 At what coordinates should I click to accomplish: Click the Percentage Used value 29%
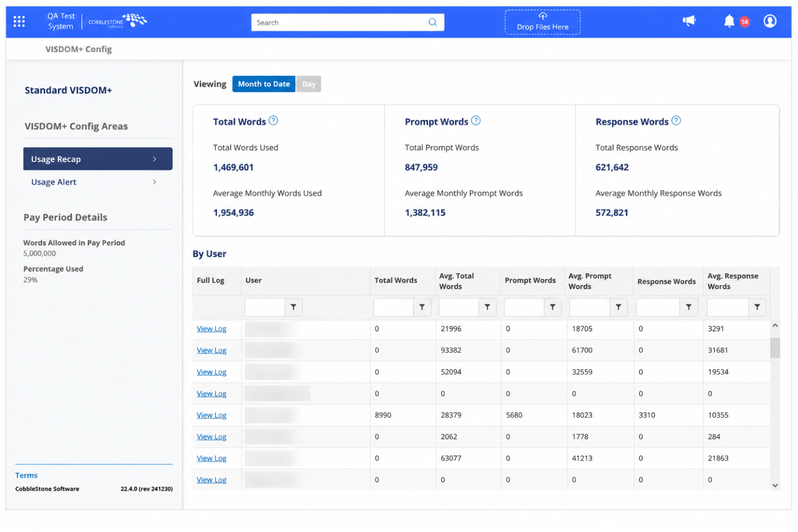(30, 280)
